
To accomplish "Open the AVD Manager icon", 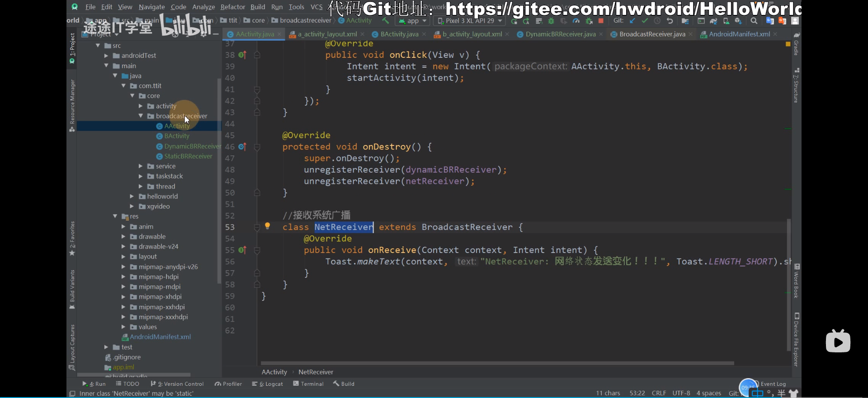I will pos(726,21).
